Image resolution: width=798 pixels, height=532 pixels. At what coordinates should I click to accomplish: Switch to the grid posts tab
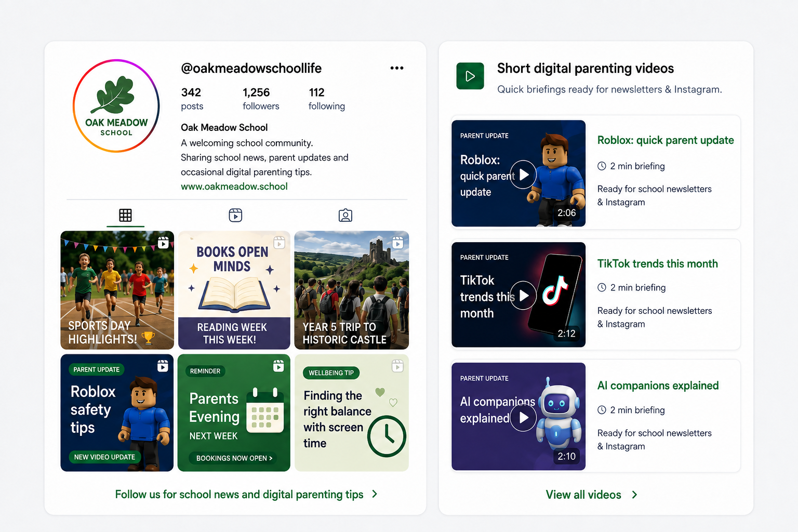point(125,215)
